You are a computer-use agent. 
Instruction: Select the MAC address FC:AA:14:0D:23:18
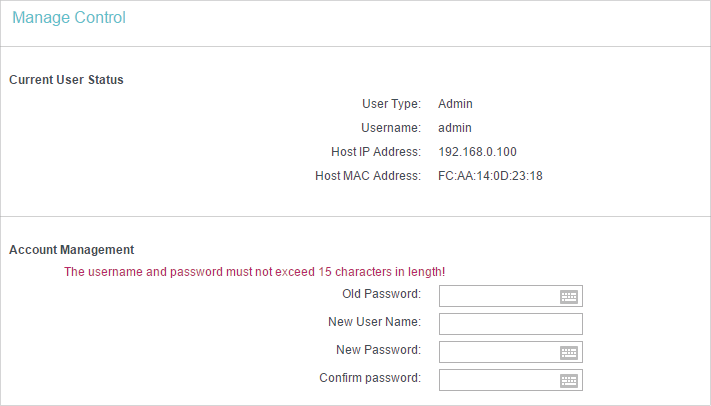pos(490,176)
